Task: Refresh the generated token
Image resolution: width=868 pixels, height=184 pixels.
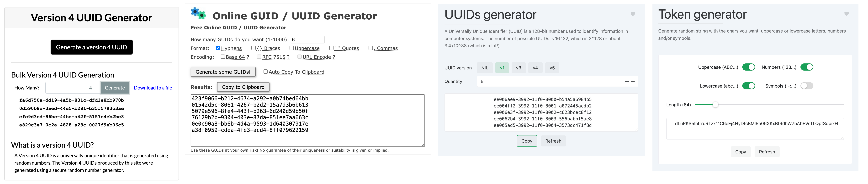Action: pyautogui.click(x=767, y=152)
